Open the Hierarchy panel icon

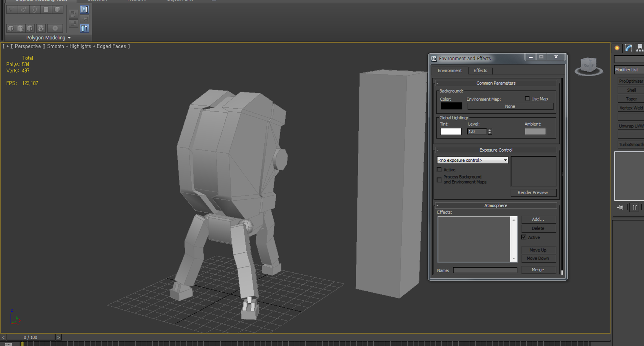coord(640,48)
